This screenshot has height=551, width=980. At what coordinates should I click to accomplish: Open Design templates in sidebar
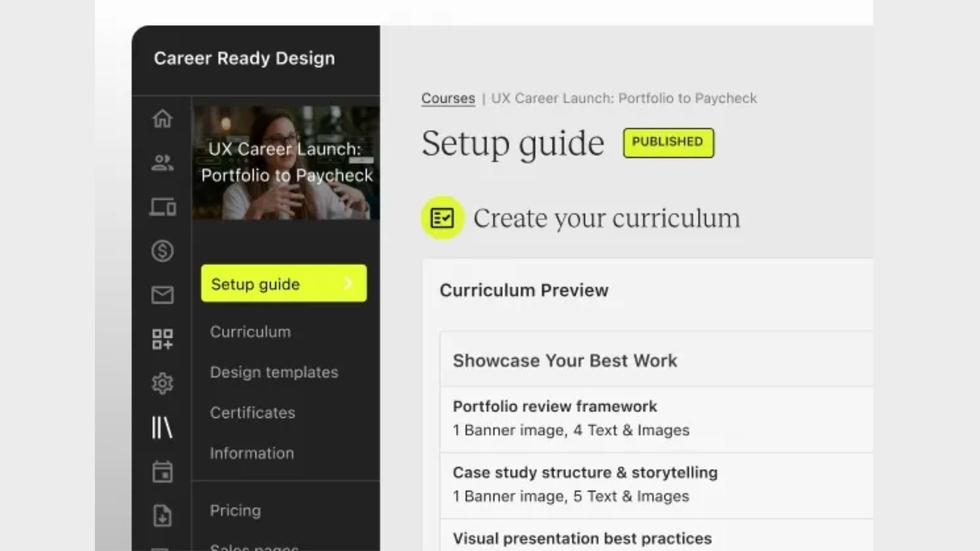tap(274, 372)
